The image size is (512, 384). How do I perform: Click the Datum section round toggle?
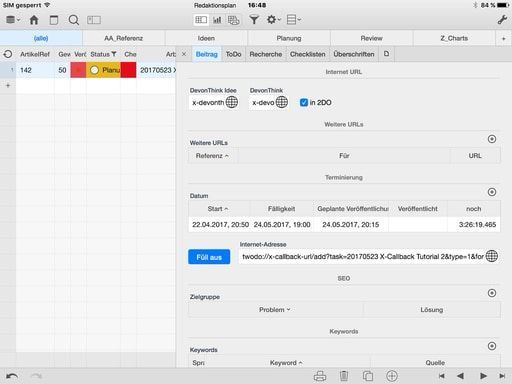492,192
